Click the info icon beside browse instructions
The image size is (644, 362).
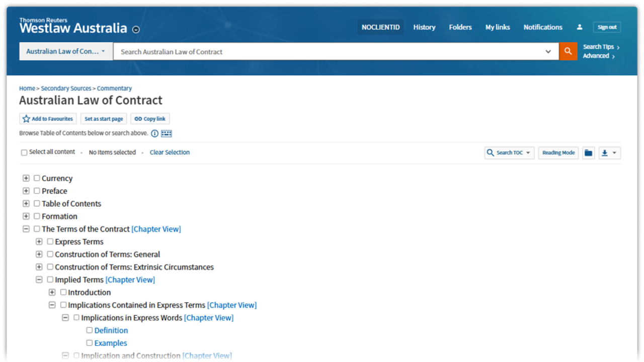(x=155, y=133)
